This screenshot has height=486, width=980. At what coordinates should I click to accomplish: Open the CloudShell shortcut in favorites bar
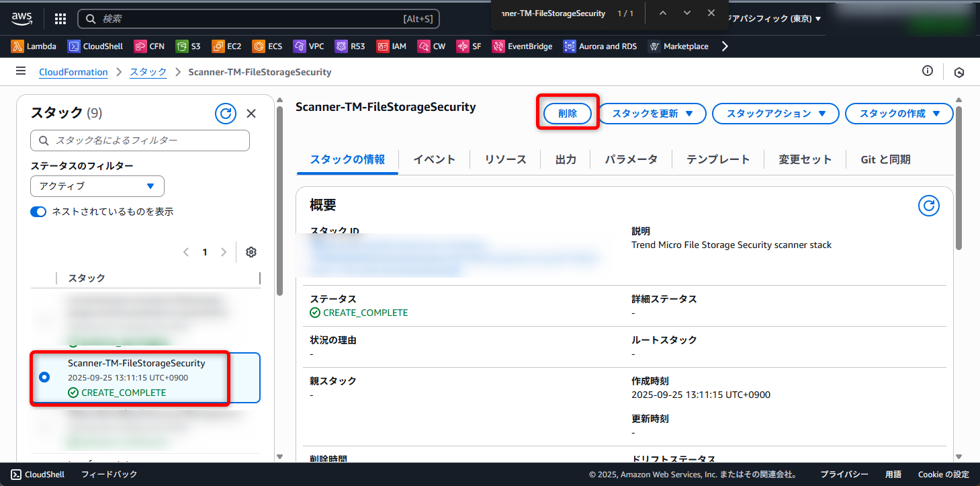pyautogui.click(x=95, y=46)
